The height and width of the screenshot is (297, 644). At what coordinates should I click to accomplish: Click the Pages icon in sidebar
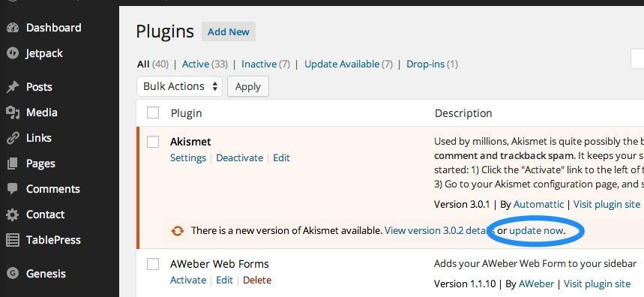[x=13, y=163]
